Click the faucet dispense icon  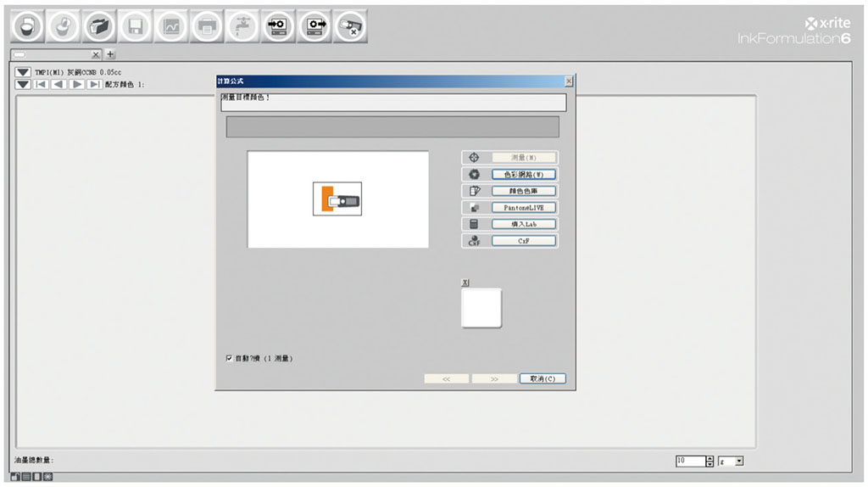(242, 26)
